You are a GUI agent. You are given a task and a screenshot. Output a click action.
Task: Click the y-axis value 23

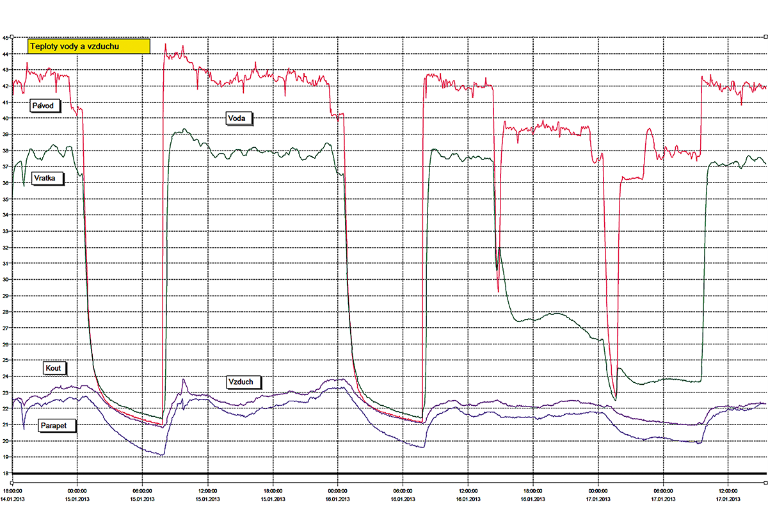pyautogui.click(x=5, y=393)
